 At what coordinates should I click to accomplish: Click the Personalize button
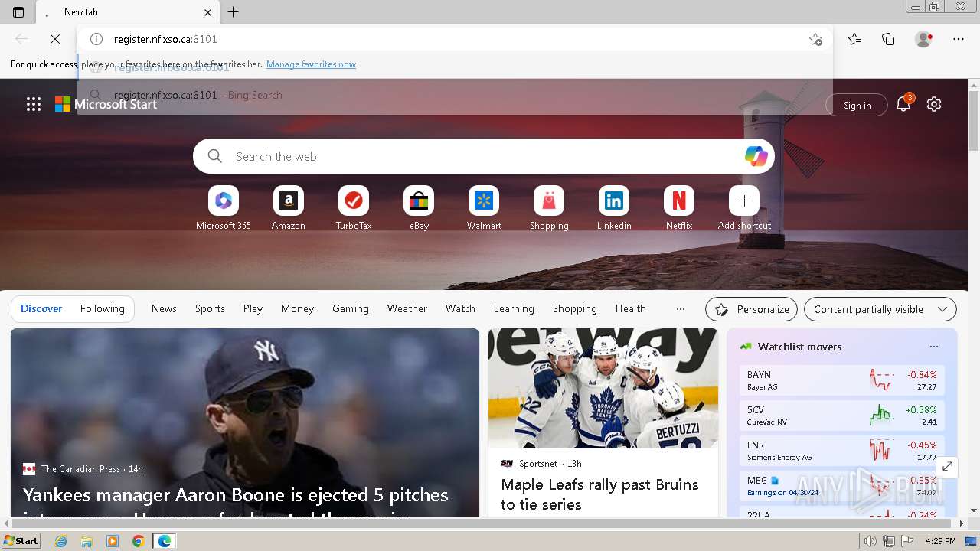pos(751,309)
